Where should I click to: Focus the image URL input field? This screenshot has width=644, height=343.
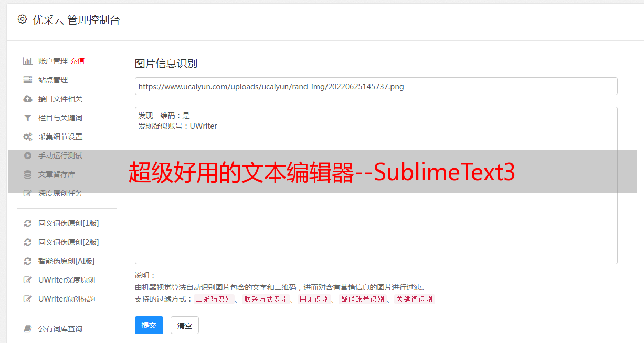click(x=376, y=86)
